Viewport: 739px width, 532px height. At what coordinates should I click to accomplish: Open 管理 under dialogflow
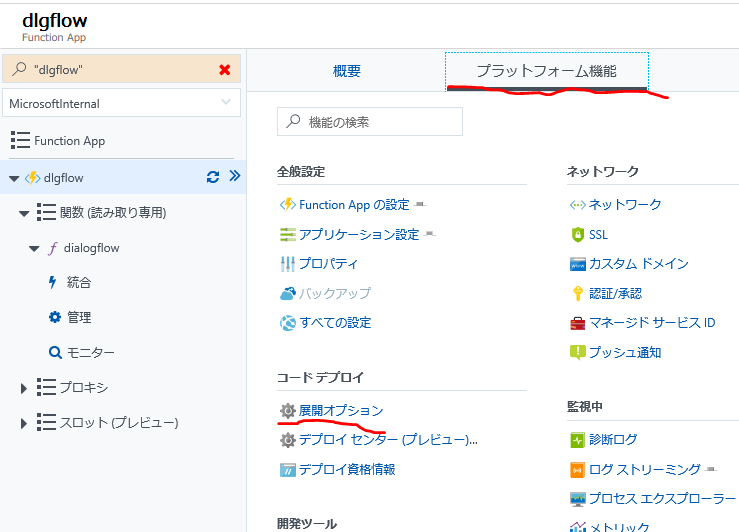point(79,317)
